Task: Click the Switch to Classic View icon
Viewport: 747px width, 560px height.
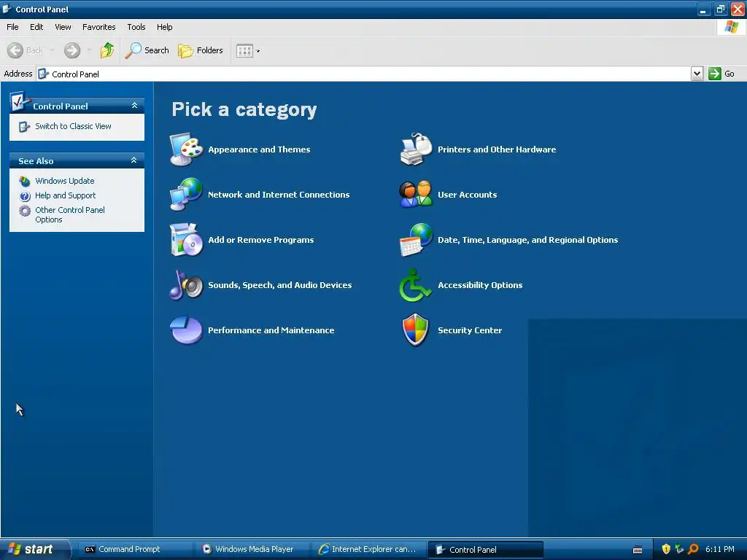Action: click(24, 127)
